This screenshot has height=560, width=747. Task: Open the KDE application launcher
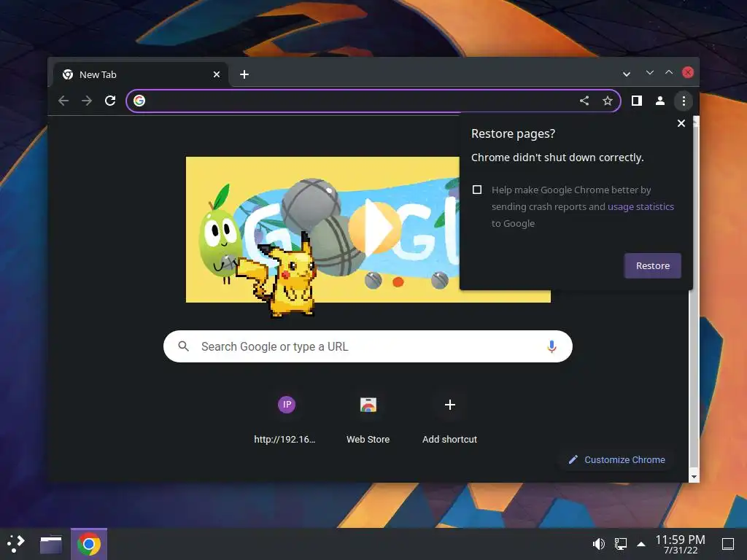point(16,544)
